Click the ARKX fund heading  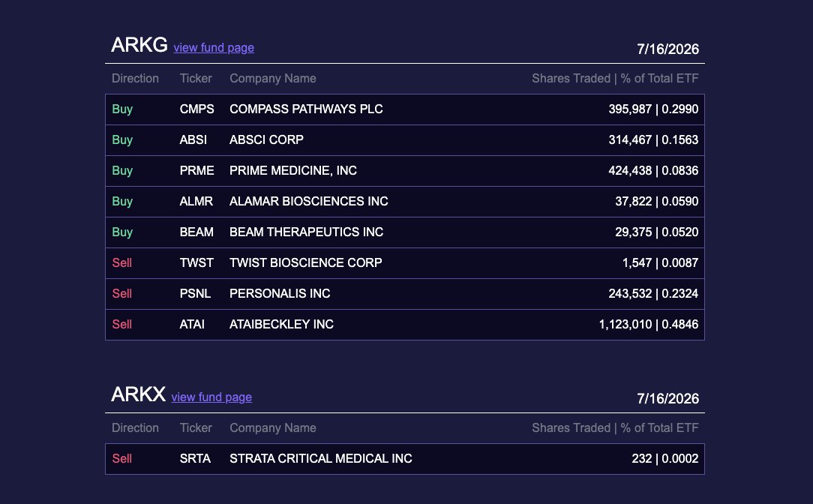click(x=138, y=394)
